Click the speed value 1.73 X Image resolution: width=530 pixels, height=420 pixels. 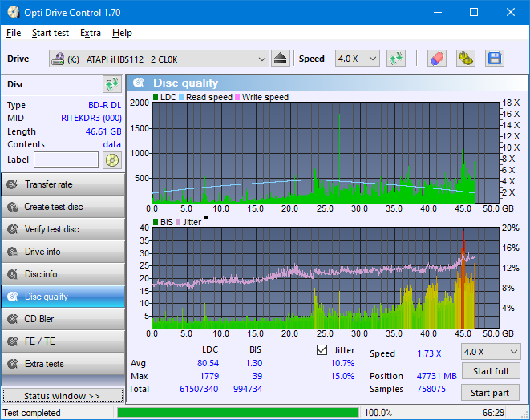(x=429, y=353)
